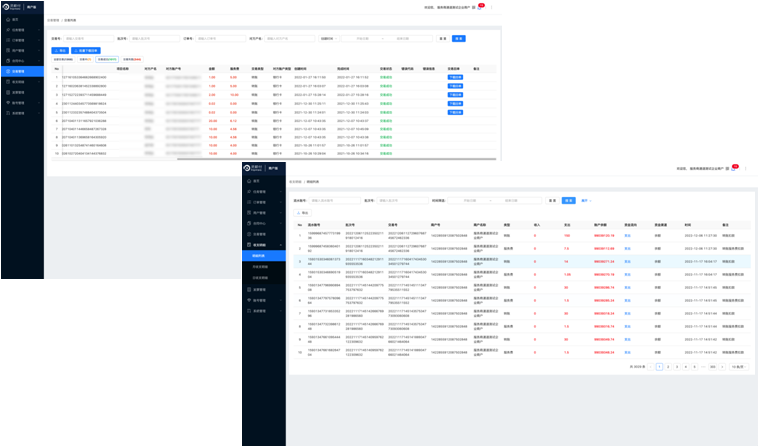Open the 时间筛选 date range in the lower window
Viewport: 759px width, 447px height.
click(x=495, y=200)
